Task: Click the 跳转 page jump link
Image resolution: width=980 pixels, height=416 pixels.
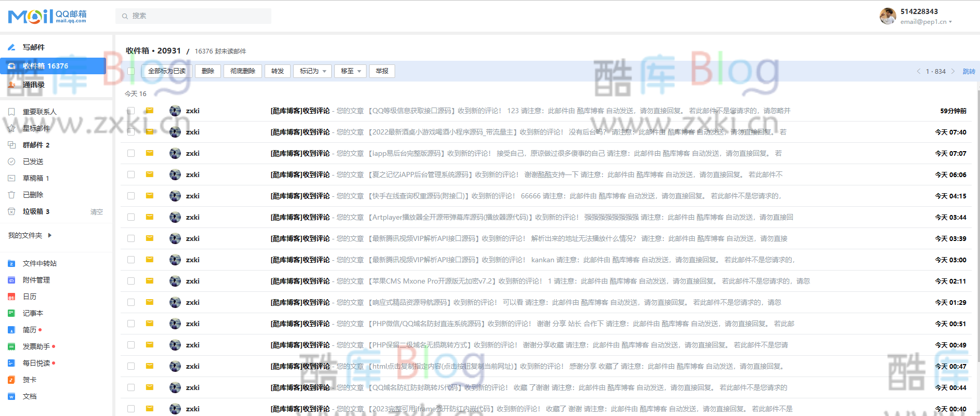Action: [969, 72]
